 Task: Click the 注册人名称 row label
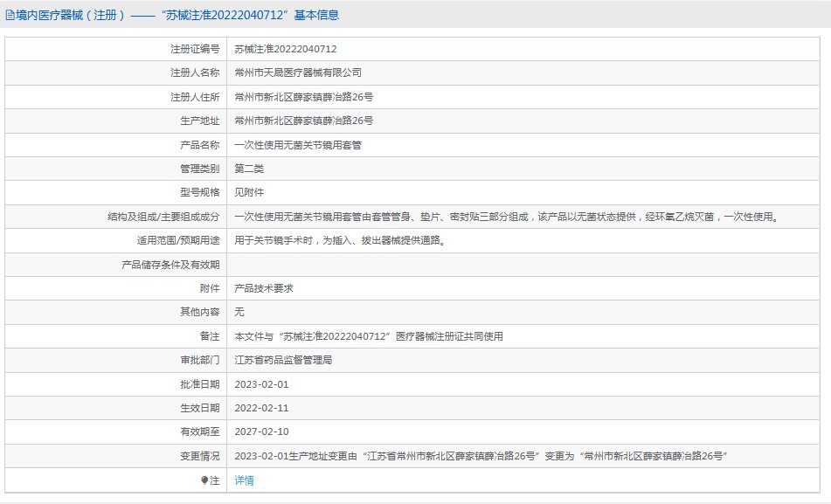pos(195,72)
